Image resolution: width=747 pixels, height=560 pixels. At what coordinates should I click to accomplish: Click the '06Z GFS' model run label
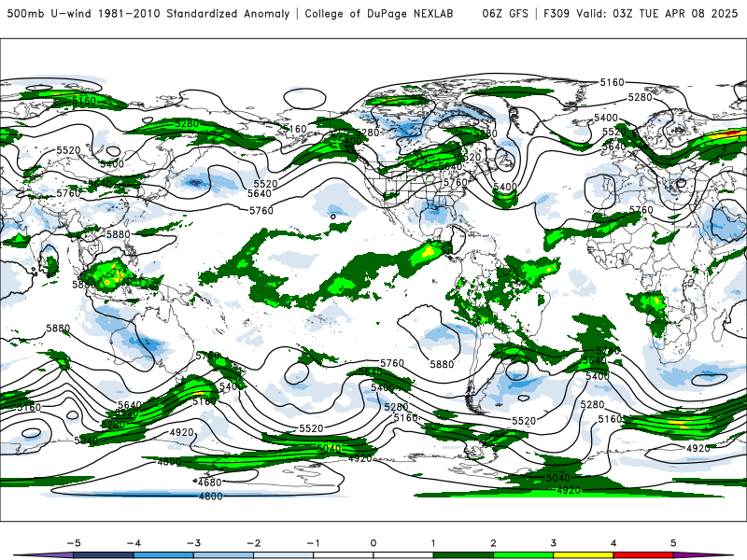(505, 13)
